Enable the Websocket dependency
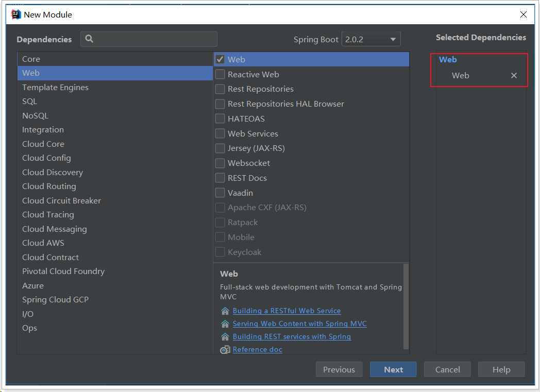The height and width of the screenshot is (392, 540). tap(220, 163)
